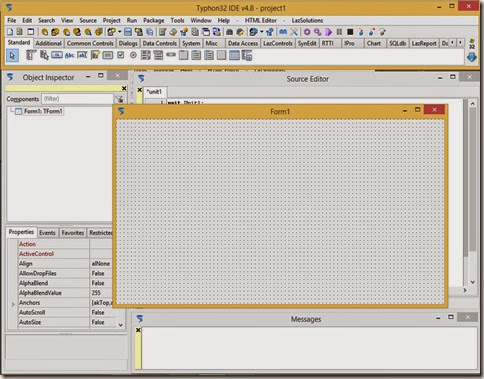Screen dimensions: 484x379
Task: Select the TCheckGroup component icon
Action: click(x=209, y=55)
